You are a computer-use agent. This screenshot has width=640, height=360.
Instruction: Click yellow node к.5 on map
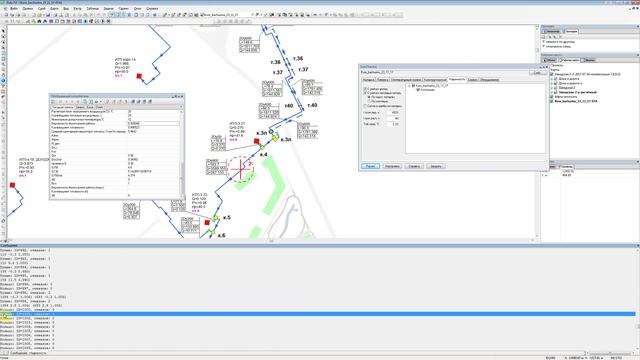pos(216,218)
